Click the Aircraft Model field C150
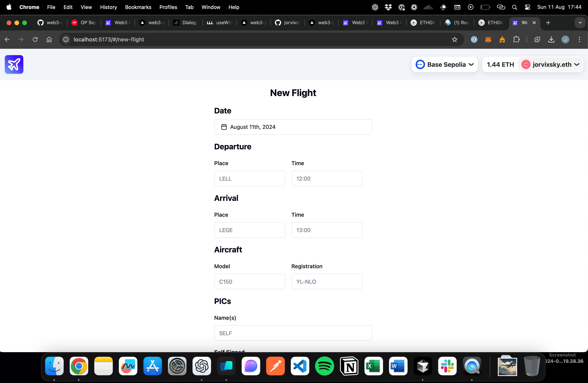Viewport: 588px width, 383px height. pyautogui.click(x=250, y=281)
